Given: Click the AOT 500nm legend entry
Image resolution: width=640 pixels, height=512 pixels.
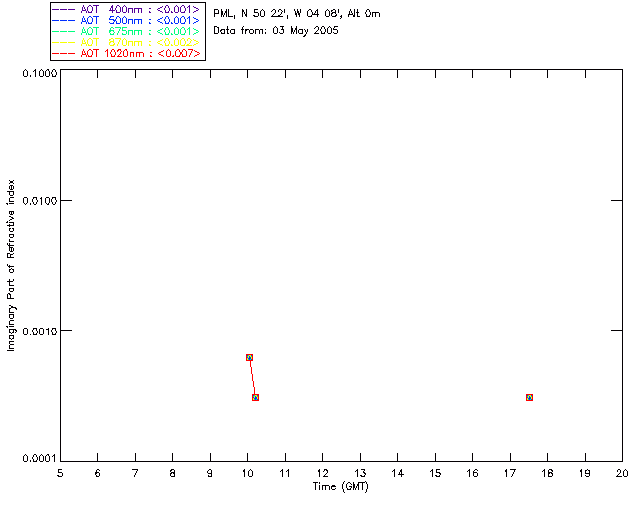Looking at the screenshot, I should (x=126, y=20).
